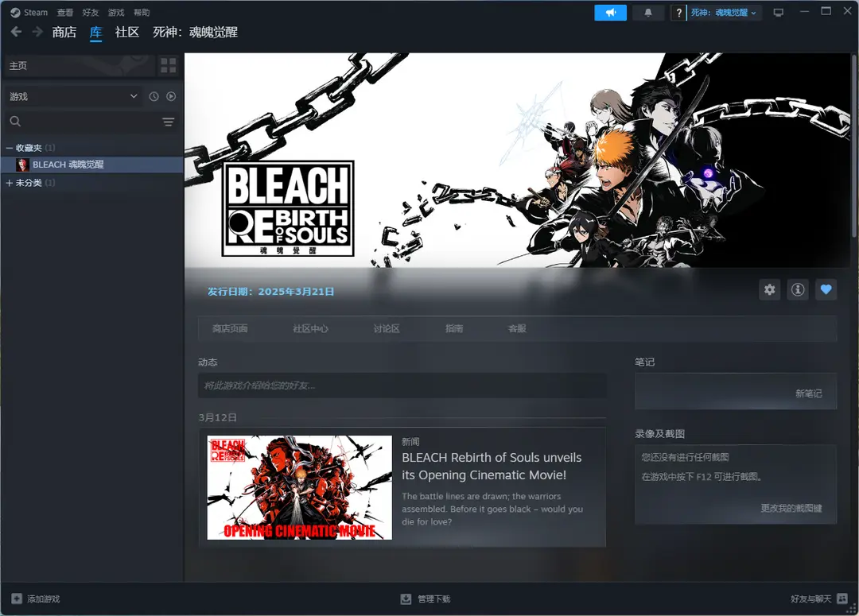
Task: Click the 3月12日 date label
Action: point(218,418)
